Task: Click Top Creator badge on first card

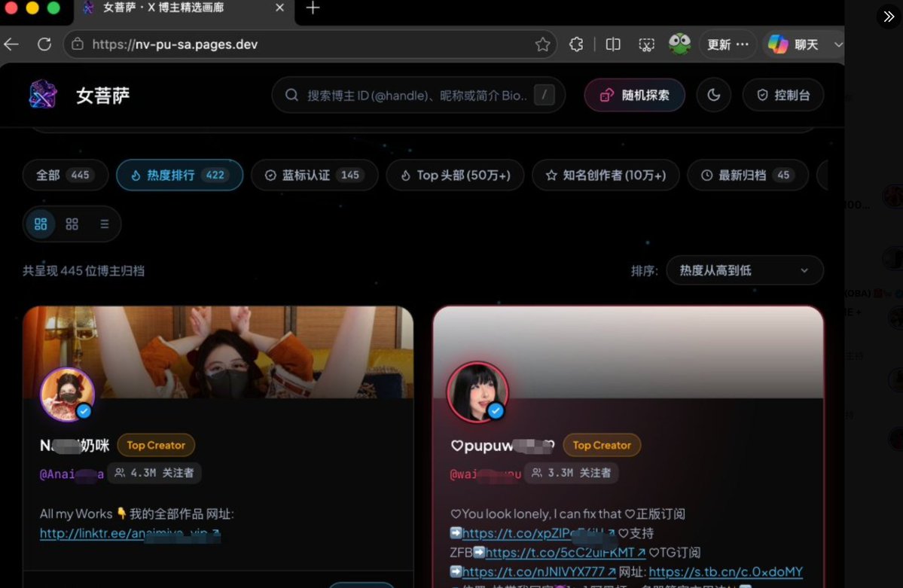Action: click(156, 445)
